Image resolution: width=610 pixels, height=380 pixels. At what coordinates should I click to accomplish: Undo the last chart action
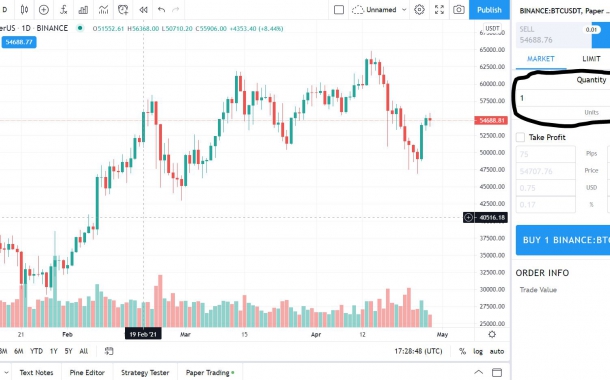coord(161,10)
